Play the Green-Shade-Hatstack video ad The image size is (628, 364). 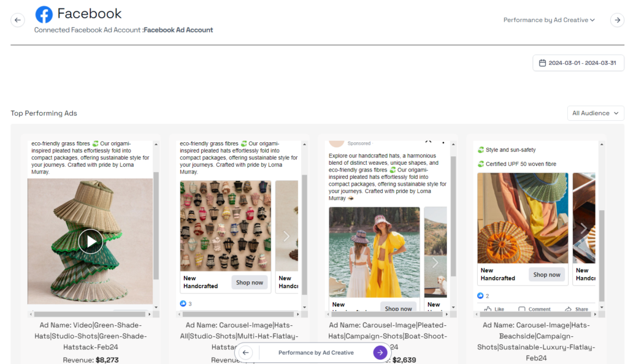[x=91, y=241]
